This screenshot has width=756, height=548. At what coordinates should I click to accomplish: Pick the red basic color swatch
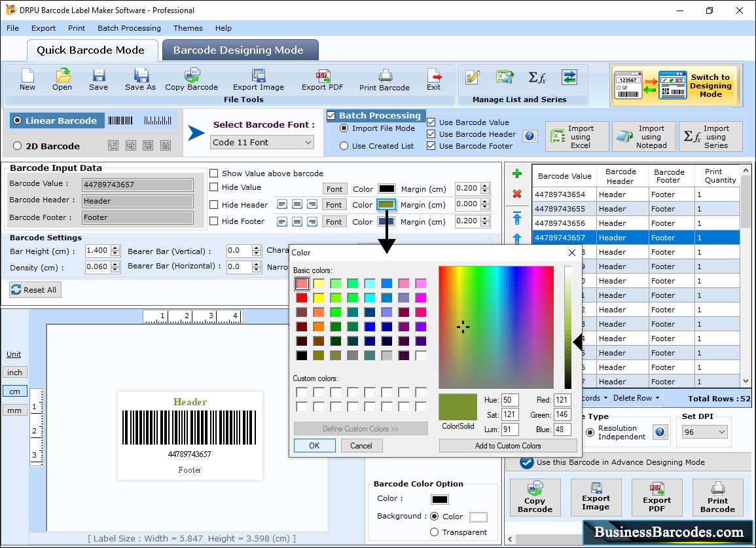[302, 298]
